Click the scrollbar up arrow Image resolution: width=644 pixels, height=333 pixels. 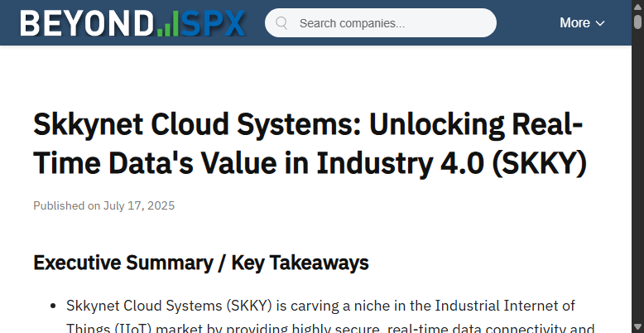(638, 6)
